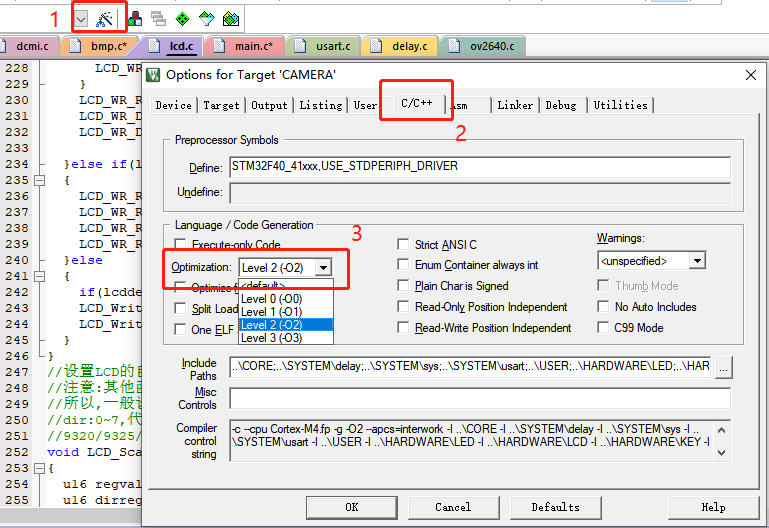
Task: Collapse code block at line 235
Action: click(40, 180)
